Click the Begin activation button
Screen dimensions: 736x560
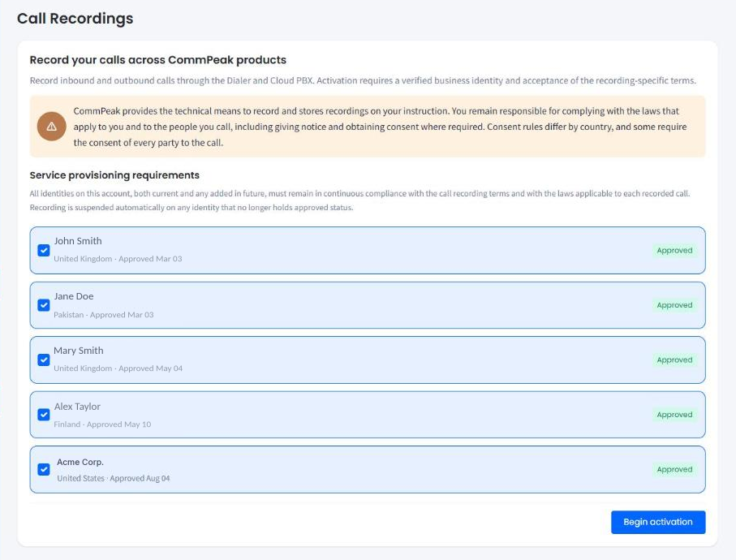click(658, 522)
